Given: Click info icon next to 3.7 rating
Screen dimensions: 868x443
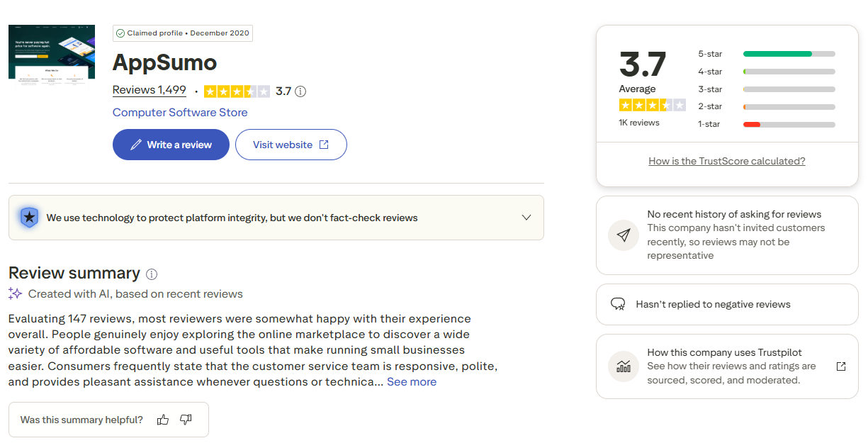Looking at the screenshot, I should 300,91.
